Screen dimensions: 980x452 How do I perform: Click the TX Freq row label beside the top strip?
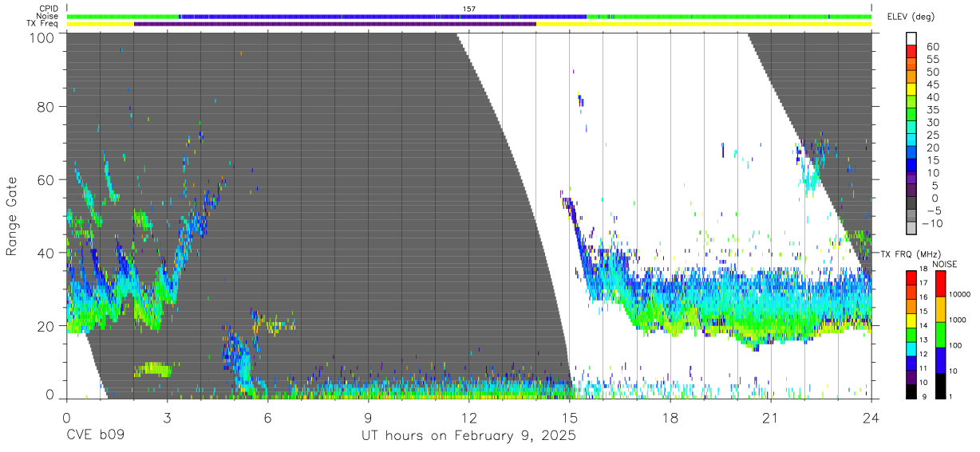point(43,23)
